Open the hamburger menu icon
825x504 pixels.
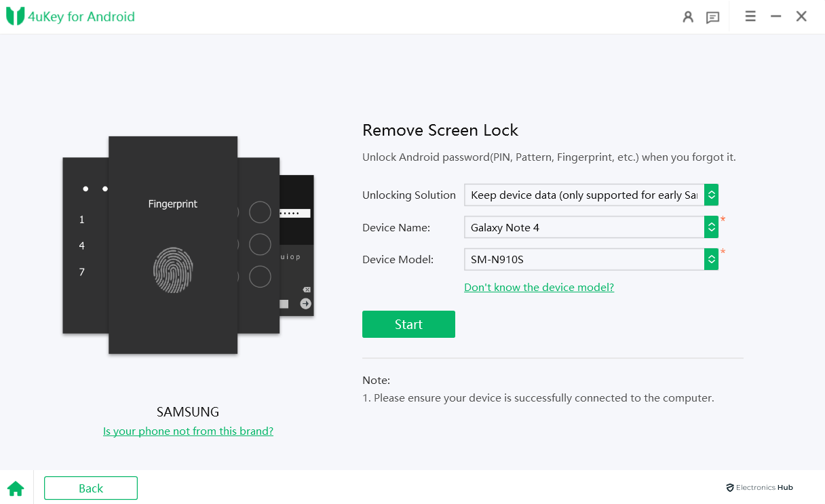click(x=750, y=16)
